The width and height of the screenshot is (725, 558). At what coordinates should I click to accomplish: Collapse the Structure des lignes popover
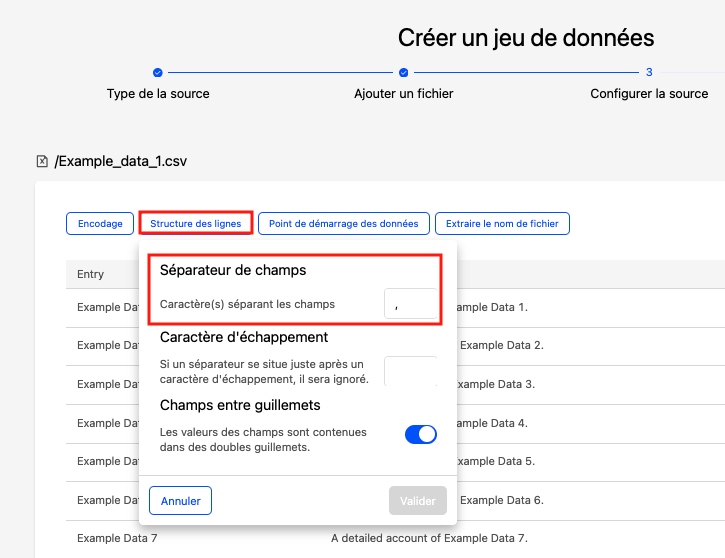coord(196,224)
